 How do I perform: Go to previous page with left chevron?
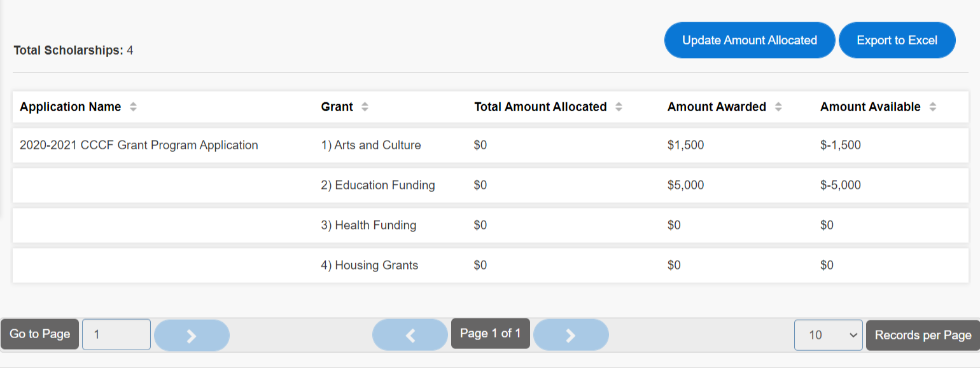click(410, 335)
